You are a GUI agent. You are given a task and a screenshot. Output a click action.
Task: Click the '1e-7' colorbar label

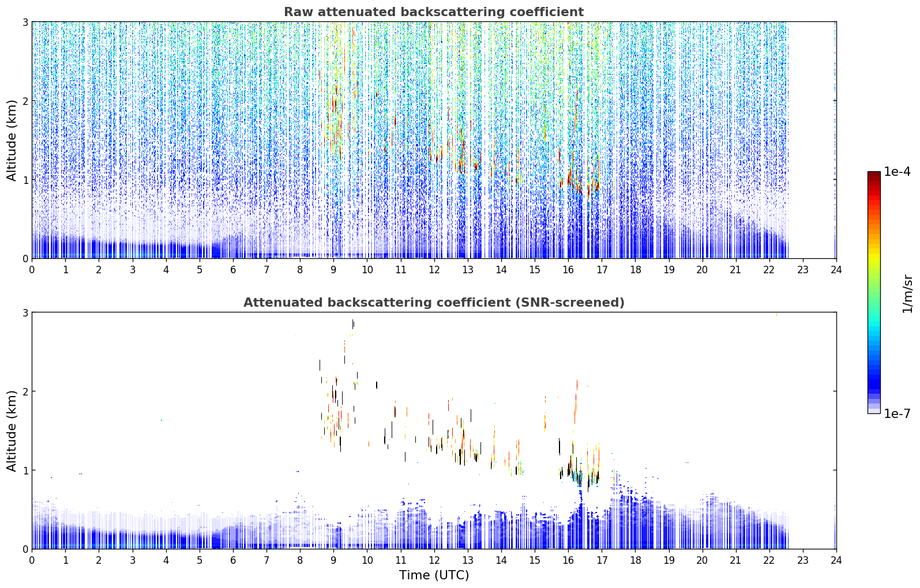coord(897,414)
